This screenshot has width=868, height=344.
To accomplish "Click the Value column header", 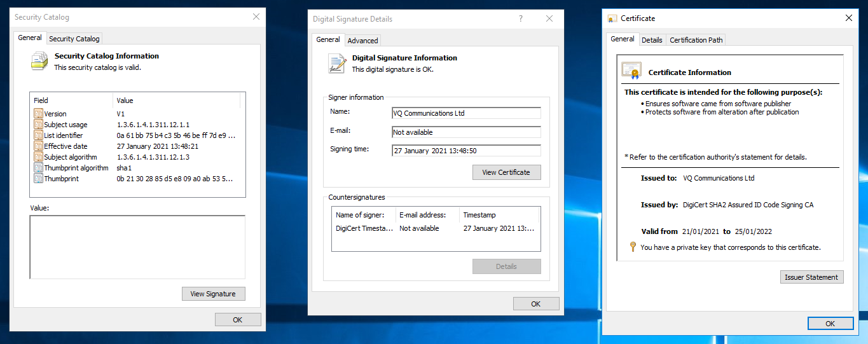I will [177, 100].
